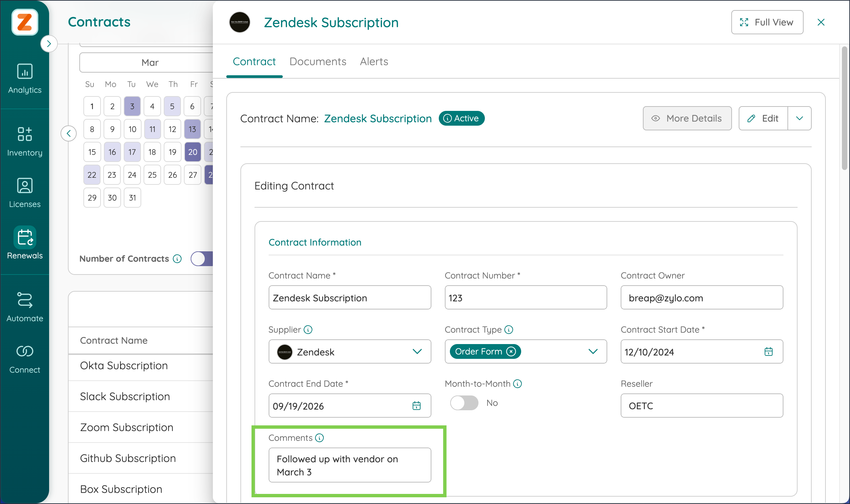850x504 pixels.
Task: Select March 20 in the calendar
Action: pos(192,152)
